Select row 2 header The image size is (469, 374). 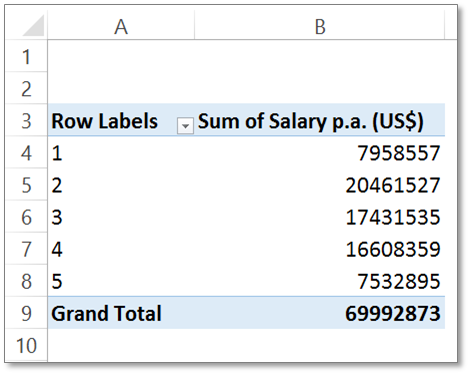27,88
